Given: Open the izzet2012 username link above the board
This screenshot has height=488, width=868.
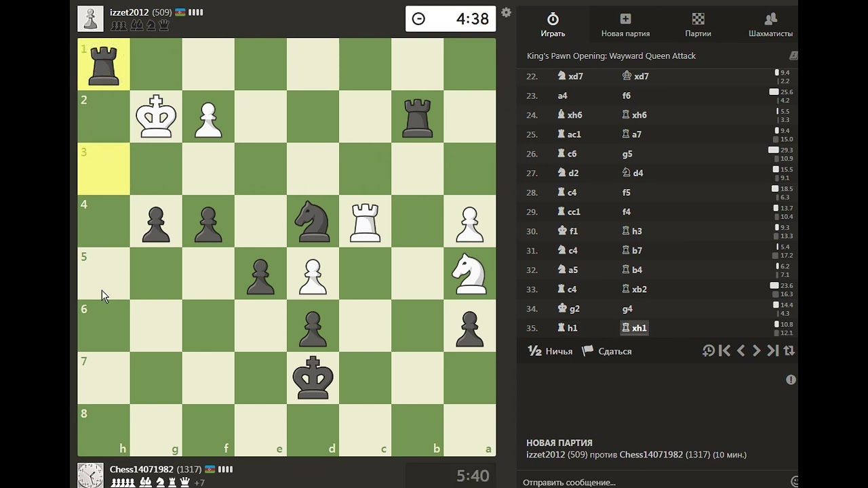Looking at the screenshot, I should coord(130,12).
